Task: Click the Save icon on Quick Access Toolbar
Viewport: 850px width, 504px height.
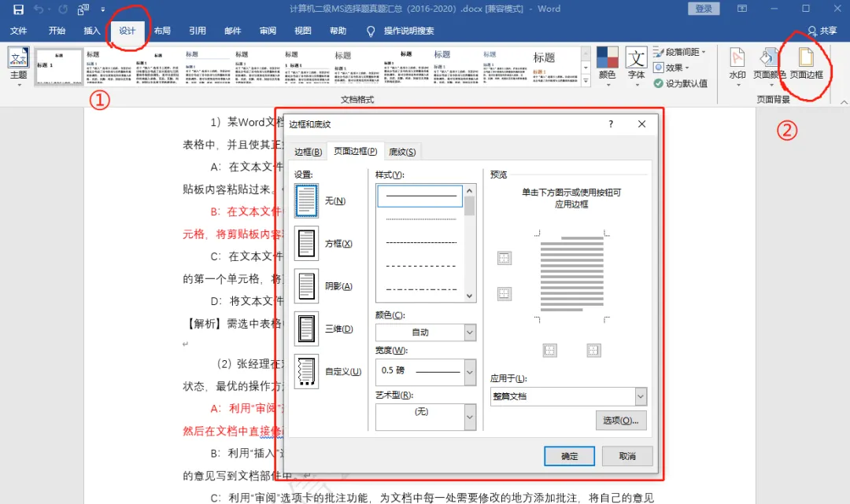Action: coord(17,9)
